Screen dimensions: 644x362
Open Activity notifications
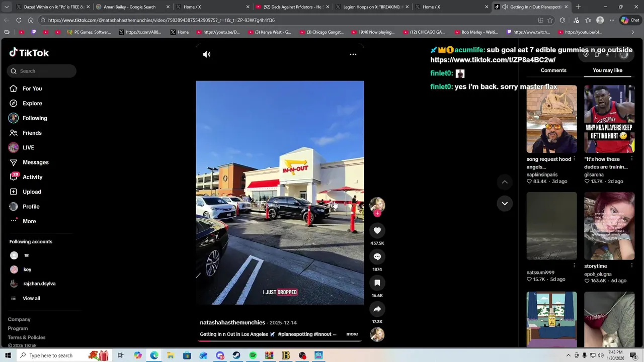(32, 177)
